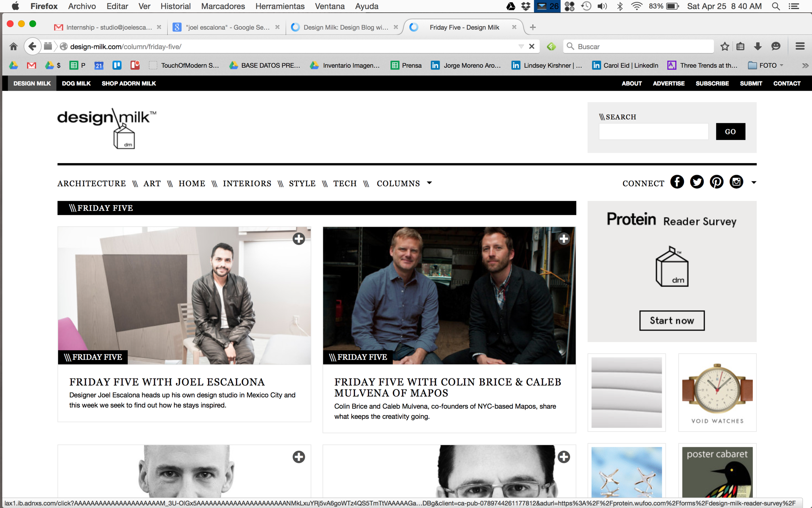Image resolution: width=812 pixels, height=508 pixels.
Task: Open the TouchOfModern bookmark
Action: (x=184, y=65)
